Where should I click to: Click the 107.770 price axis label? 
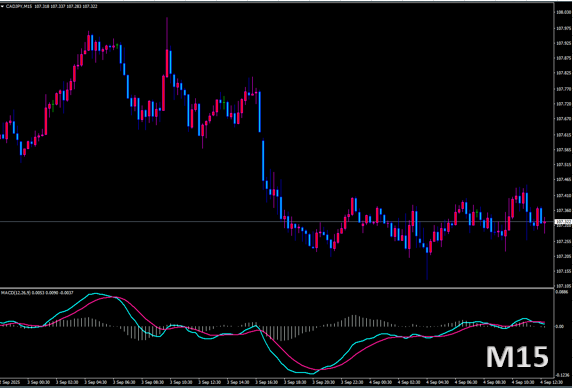563,89
